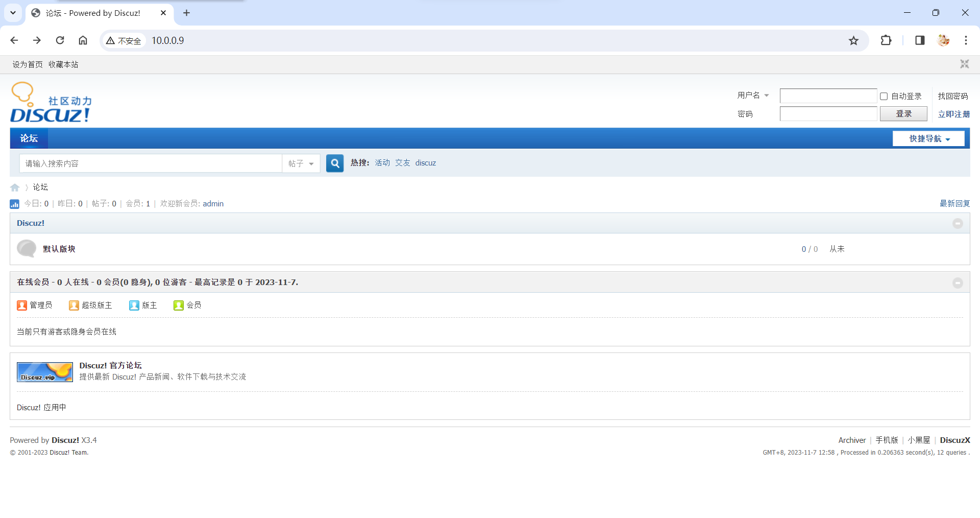Image resolution: width=980 pixels, height=518 pixels.
Task: Toggle widescreen layout icon at top right
Action: coord(964,64)
